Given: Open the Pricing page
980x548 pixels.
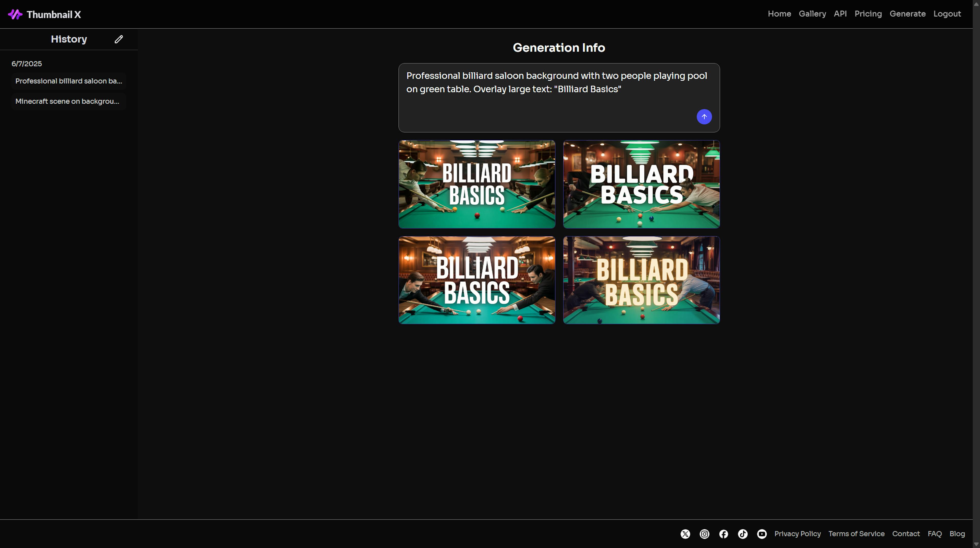Looking at the screenshot, I should tap(868, 14).
